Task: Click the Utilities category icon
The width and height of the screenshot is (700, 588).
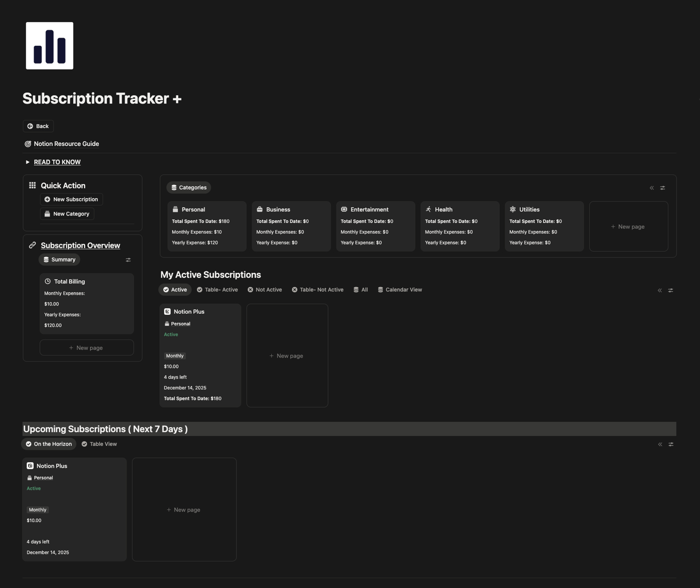Action: point(513,209)
